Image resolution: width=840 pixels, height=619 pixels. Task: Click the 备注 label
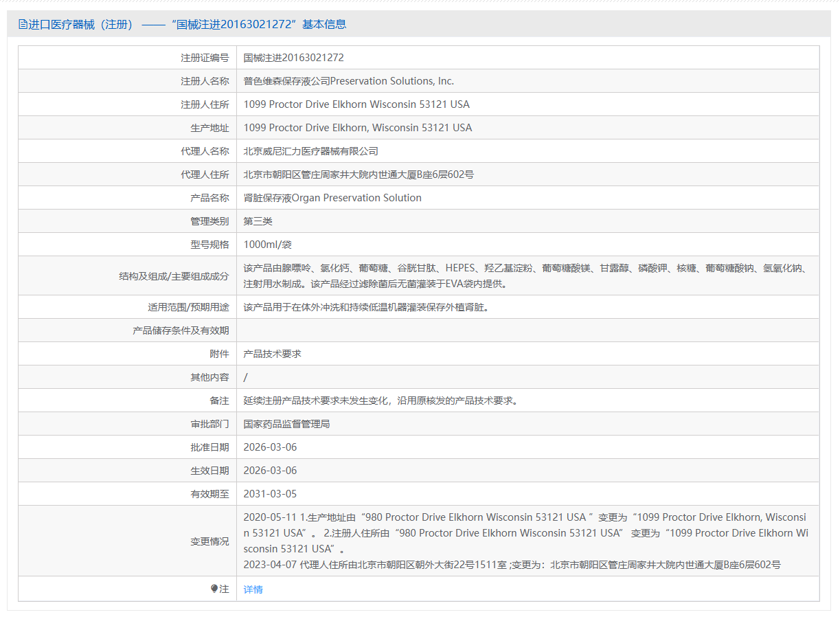point(219,401)
